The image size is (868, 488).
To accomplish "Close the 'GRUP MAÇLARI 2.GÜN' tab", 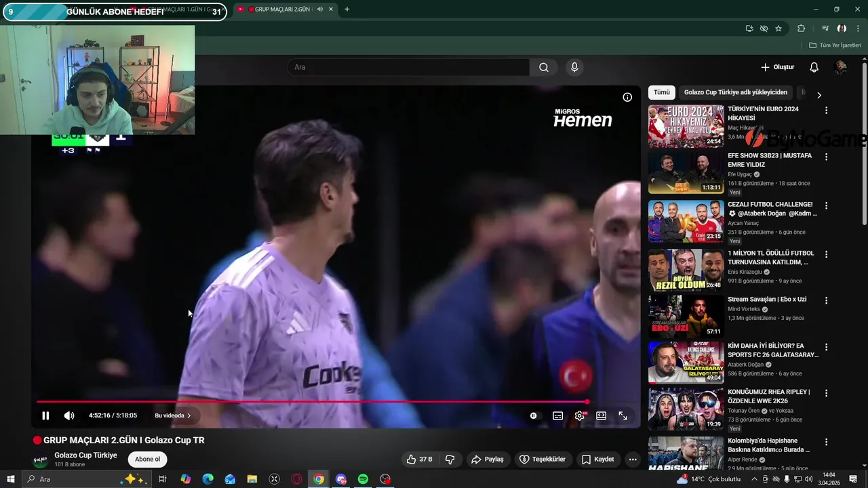I will 331,9.
